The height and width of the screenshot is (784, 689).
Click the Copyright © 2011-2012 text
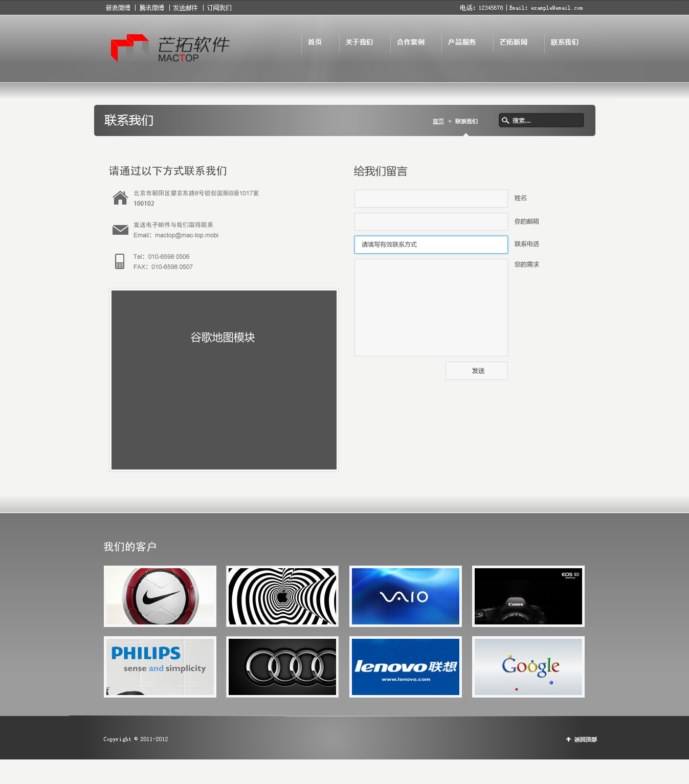click(x=136, y=739)
